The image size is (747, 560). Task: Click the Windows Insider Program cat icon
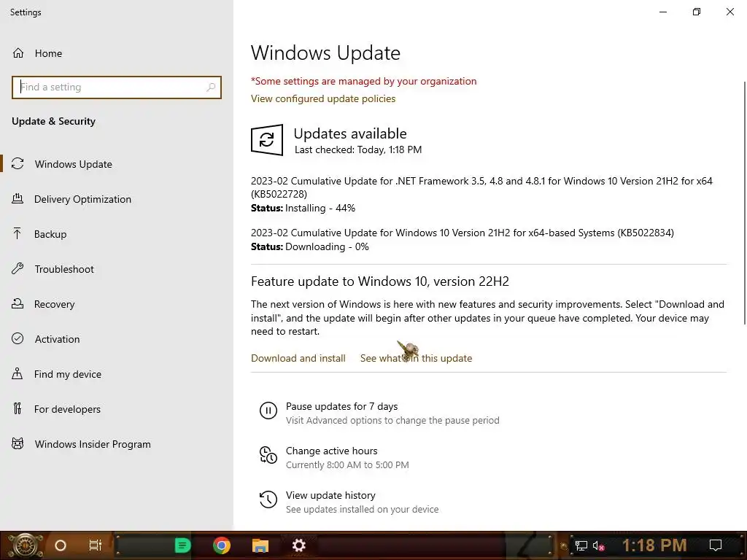pyautogui.click(x=18, y=444)
